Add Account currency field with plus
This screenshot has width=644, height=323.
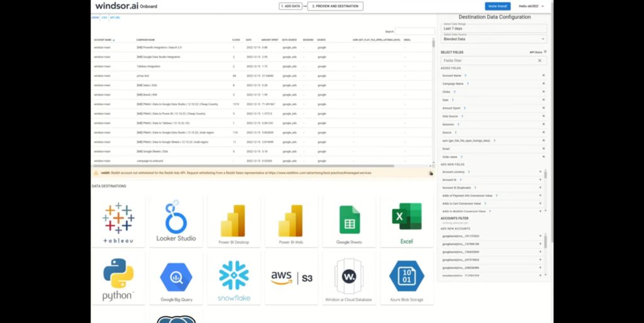point(540,172)
